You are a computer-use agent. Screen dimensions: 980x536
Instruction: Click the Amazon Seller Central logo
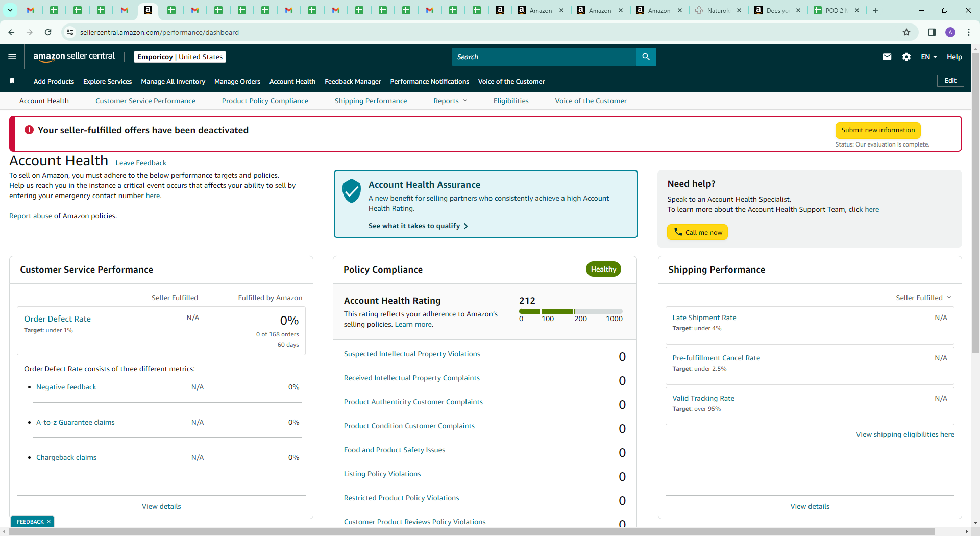pyautogui.click(x=74, y=57)
